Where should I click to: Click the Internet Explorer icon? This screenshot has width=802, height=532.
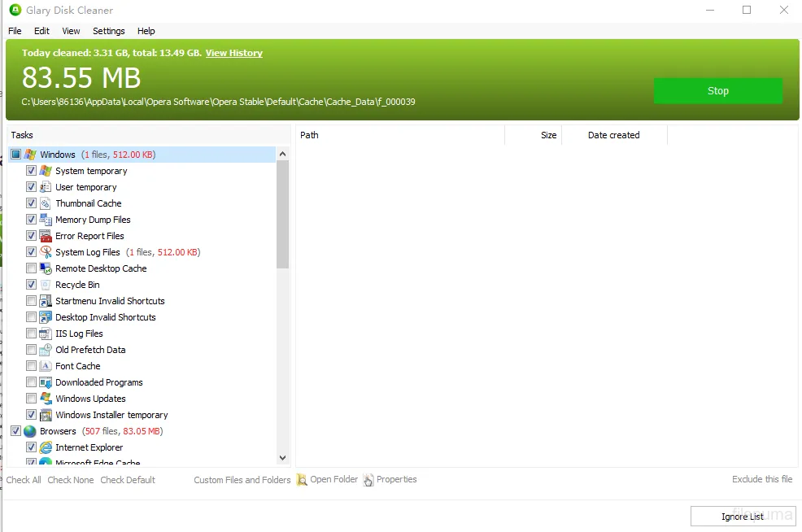click(x=46, y=447)
